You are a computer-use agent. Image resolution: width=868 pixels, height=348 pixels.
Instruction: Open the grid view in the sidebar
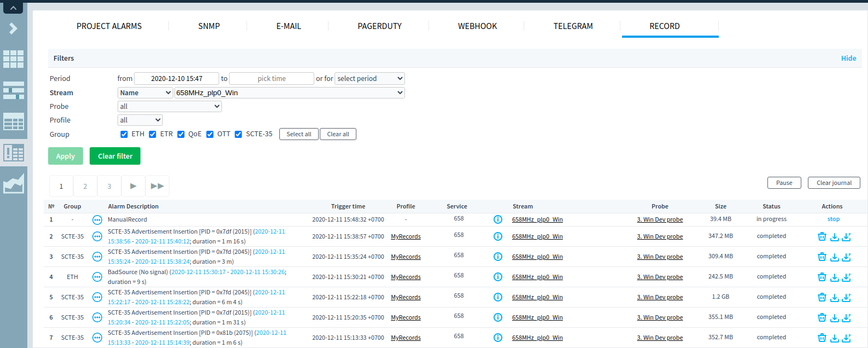click(14, 59)
